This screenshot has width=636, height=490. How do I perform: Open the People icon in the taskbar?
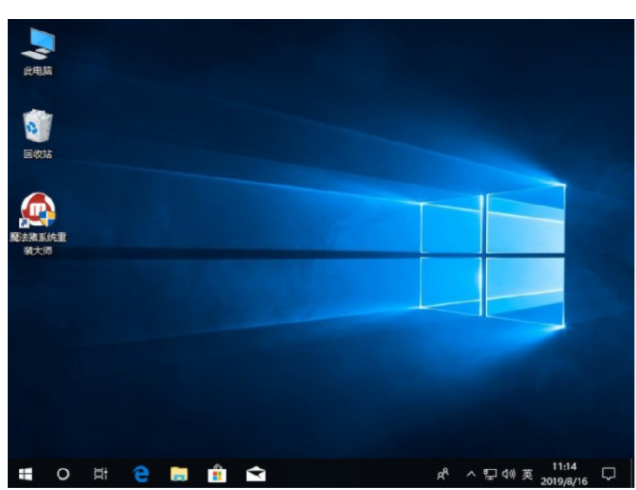(x=443, y=474)
